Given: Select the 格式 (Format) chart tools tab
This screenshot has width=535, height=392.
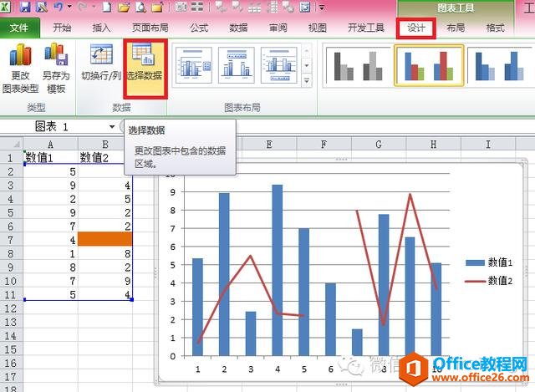Looking at the screenshot, I should (495, 28).
